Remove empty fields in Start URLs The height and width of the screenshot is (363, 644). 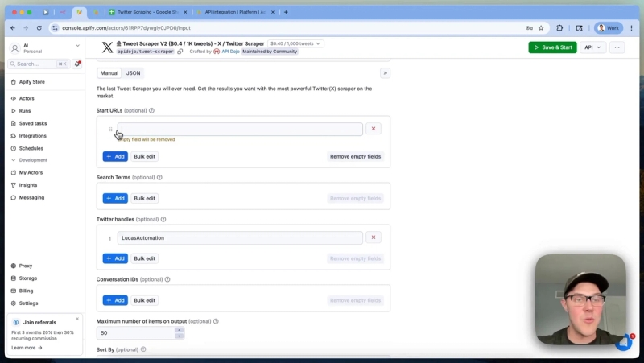pyautogui.click(x=355, y=156)
